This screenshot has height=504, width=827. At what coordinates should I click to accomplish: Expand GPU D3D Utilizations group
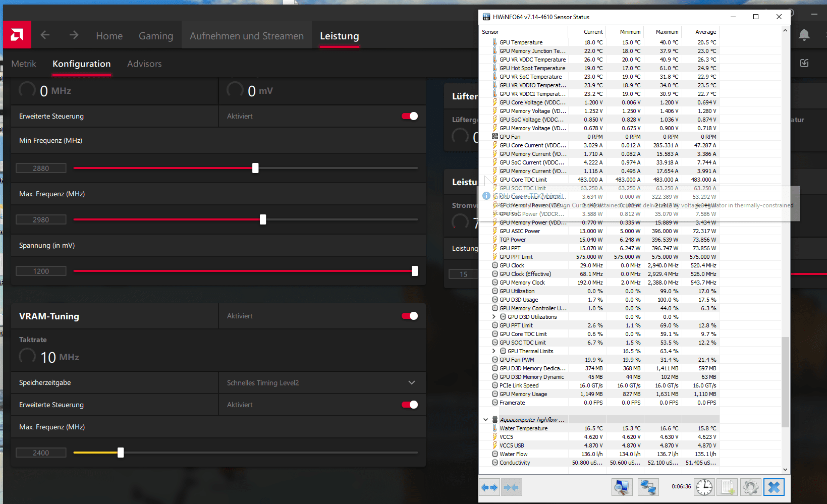coord(493,317)
